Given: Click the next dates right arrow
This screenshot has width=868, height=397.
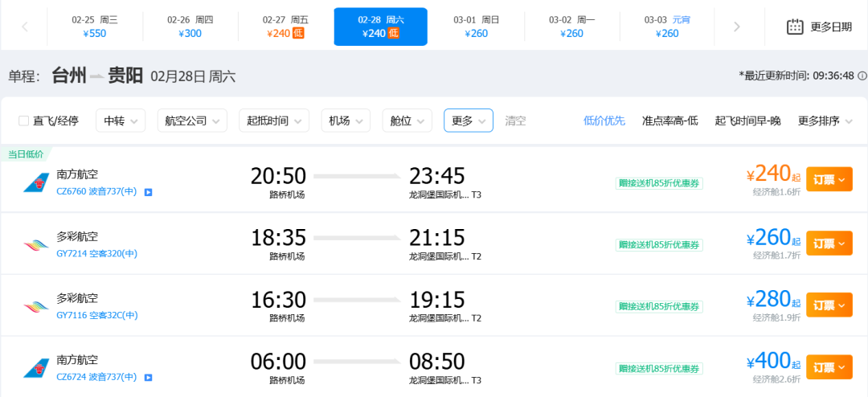Looking at the screenshot, I should pyautogui.click(x=737, y=27).
